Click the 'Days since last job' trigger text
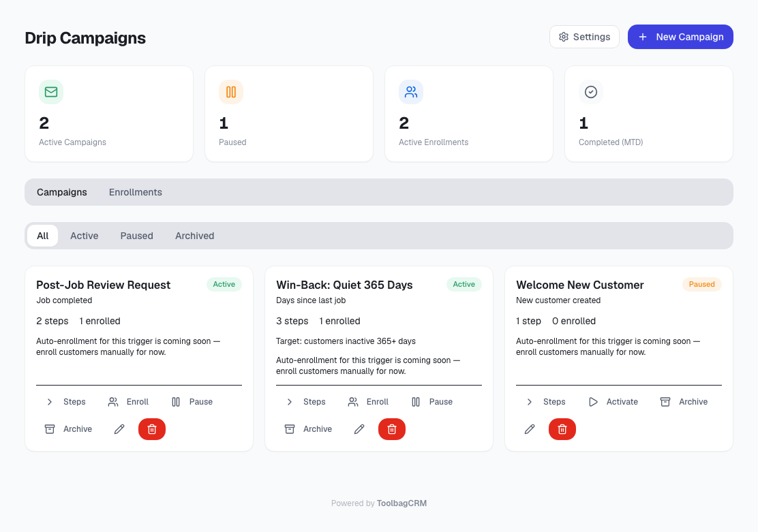This screenshot has width=758, height=532. point(311,300)
